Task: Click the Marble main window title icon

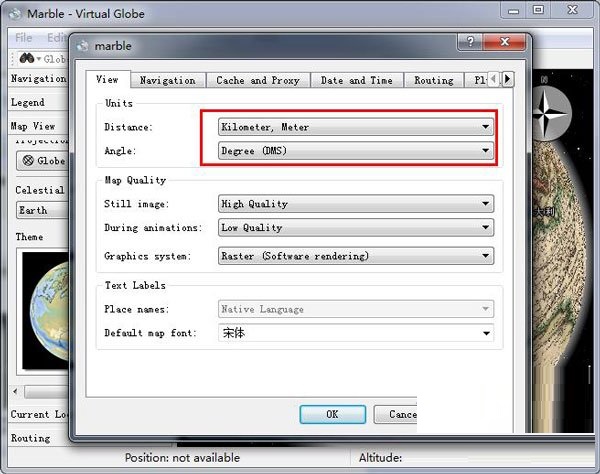Action: [x=15, y=14]
